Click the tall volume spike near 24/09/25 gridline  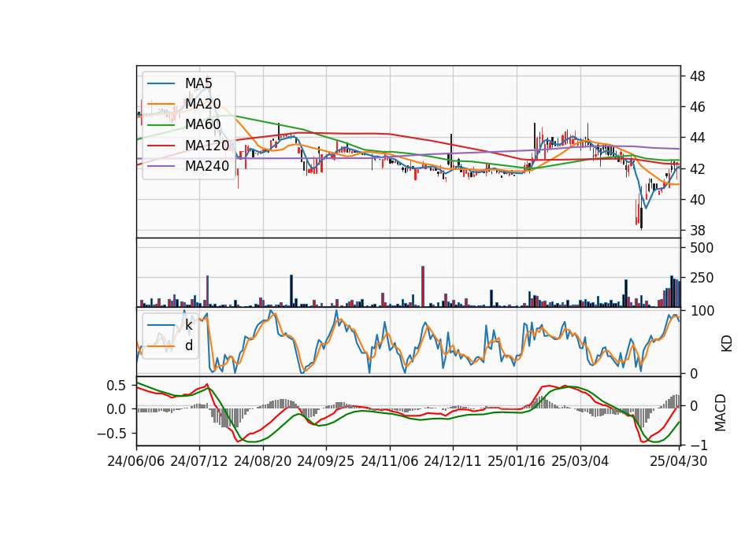click(291, 291)
